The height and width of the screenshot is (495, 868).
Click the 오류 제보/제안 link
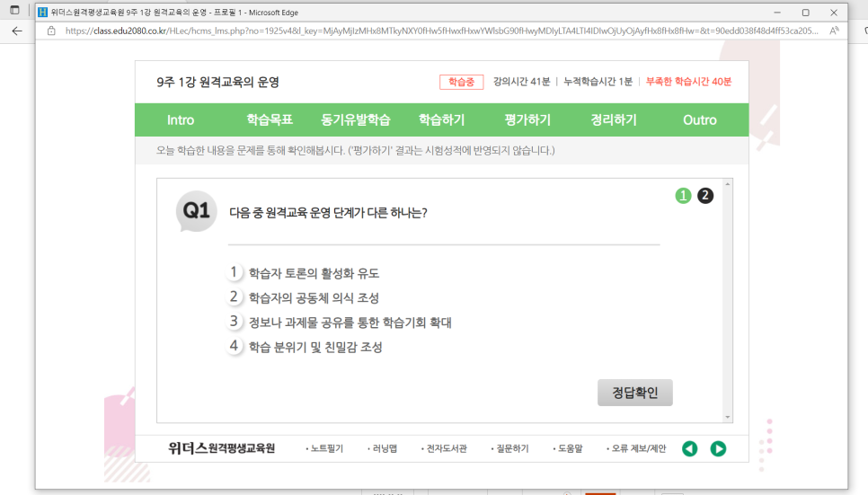click(636, 448)
